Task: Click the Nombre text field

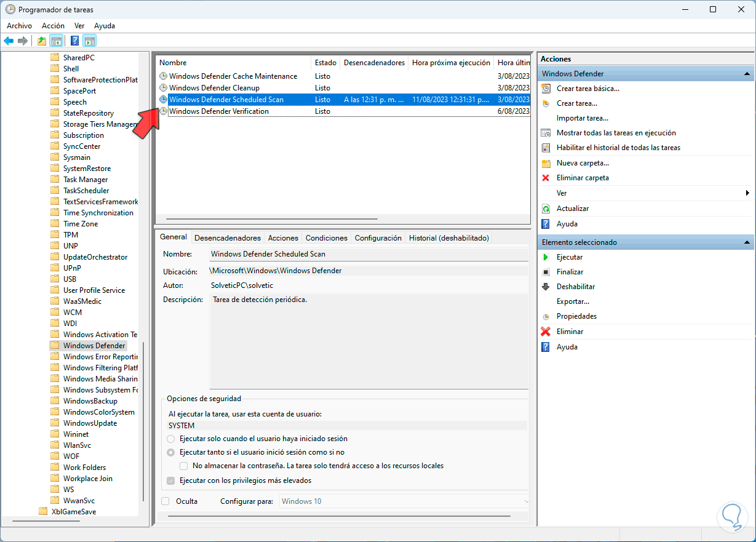Action: coord(368,254)
